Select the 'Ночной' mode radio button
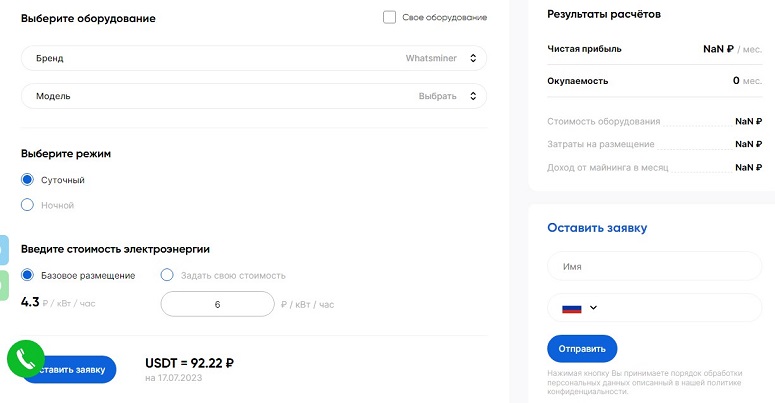775x403 pixels. click(28, 205)
